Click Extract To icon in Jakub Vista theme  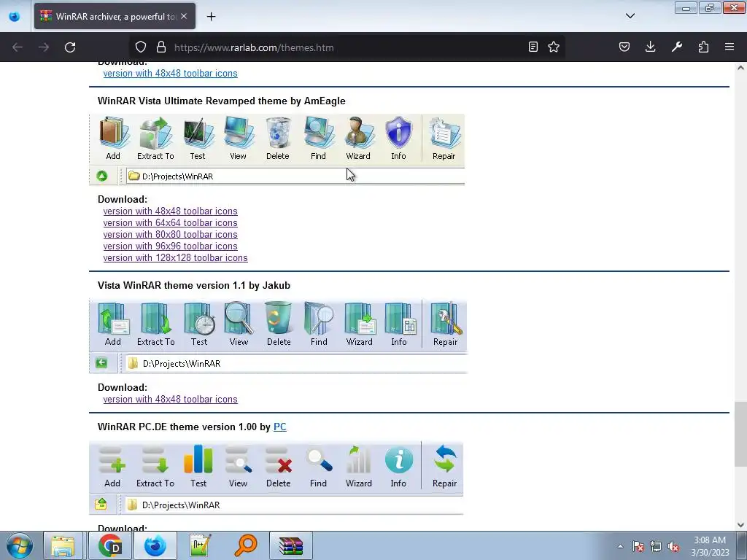tap(156, 318)
